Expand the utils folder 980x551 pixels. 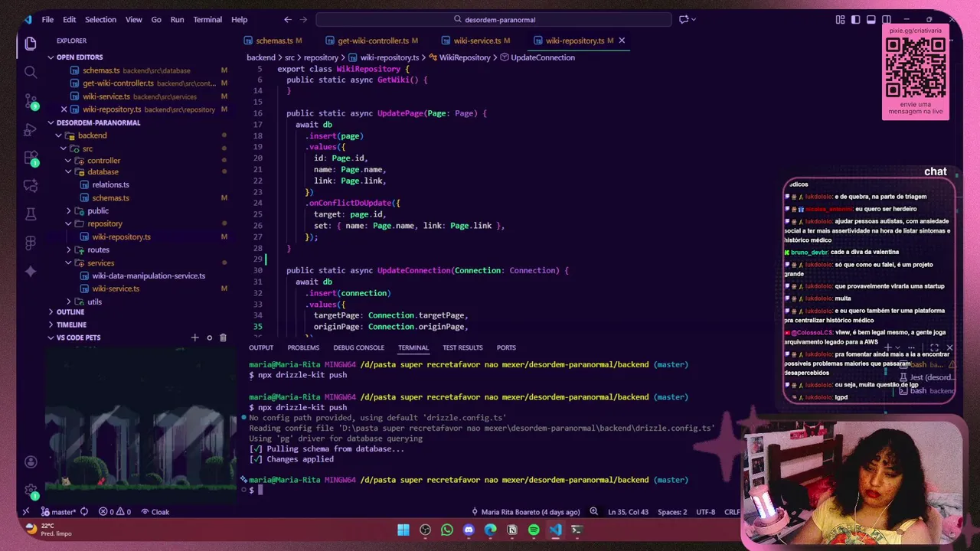[68, 302]
